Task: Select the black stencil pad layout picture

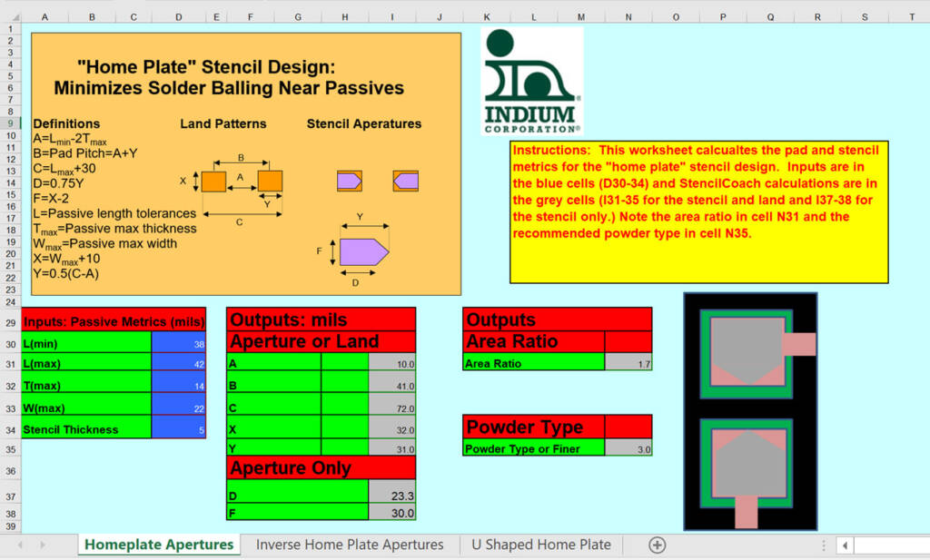Action: pyautogui.click(x=750, y=411)
